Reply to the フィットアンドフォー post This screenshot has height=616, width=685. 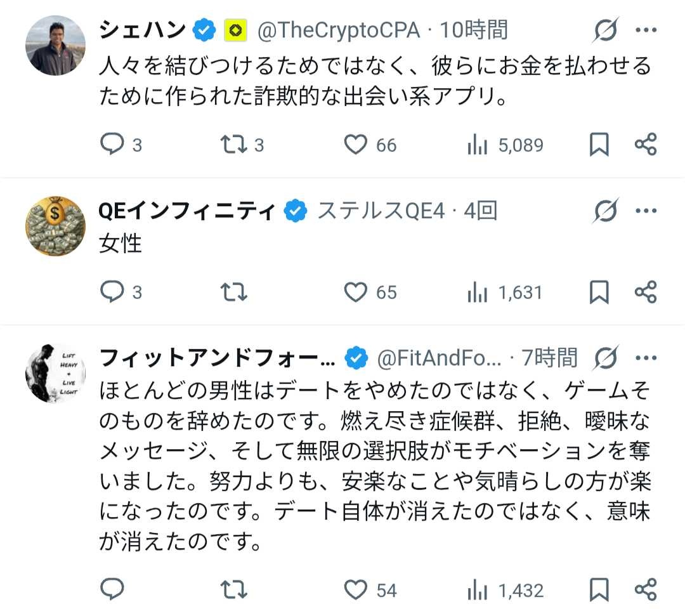[112, 590]
